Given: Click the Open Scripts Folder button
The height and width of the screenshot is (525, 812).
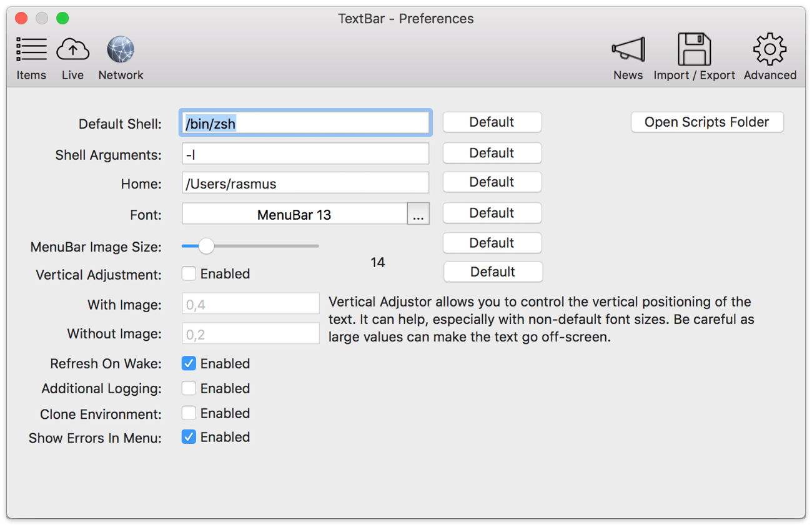Looking at the screenshot, I should click(707, 122).
